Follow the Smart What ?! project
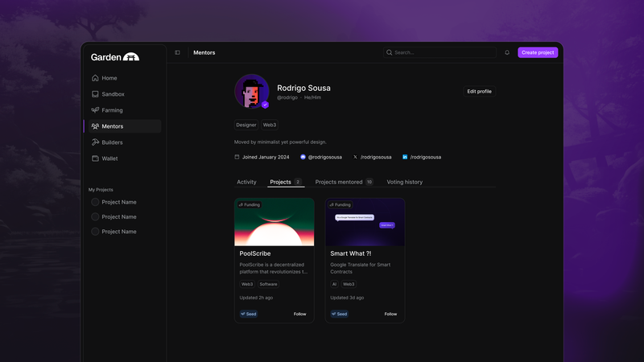644x362 pixels. 390,314
